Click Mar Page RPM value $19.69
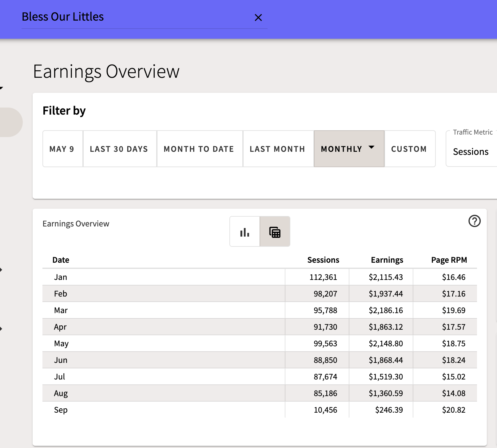Image resolution: width=497 pixels, height=448 pixels. click(454, 310)
